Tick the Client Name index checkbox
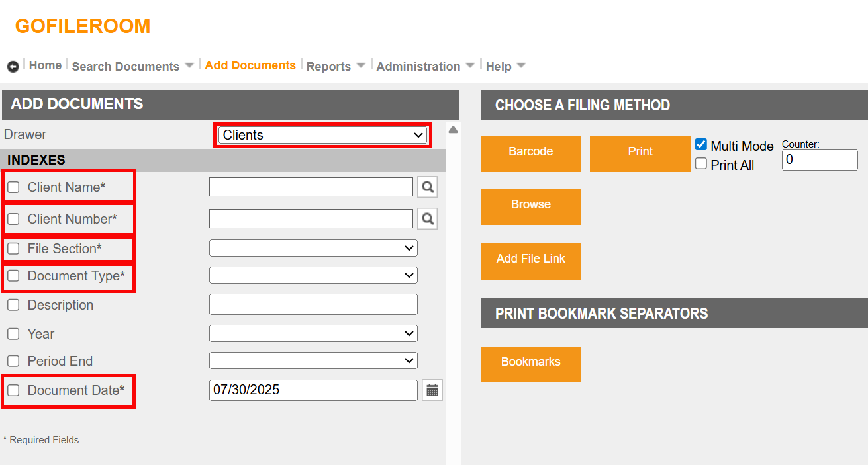Image resolution: width=868 pixels, height=465 pixels. coord(13,187)
